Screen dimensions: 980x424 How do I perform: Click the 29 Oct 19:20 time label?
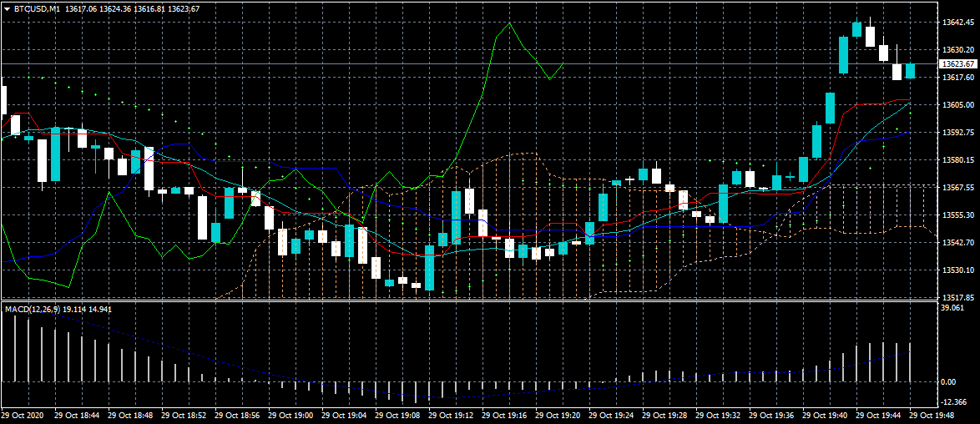[x=558, y=416]
